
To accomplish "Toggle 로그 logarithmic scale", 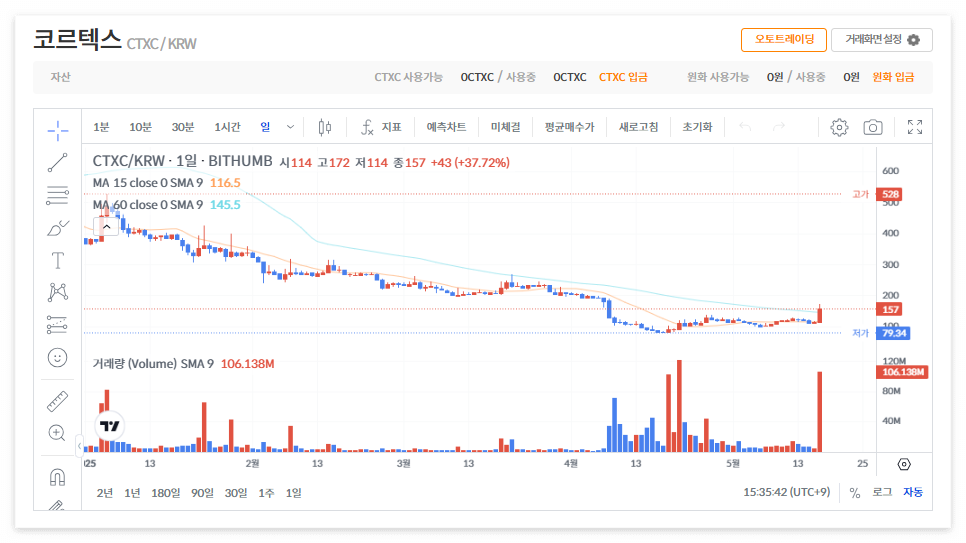I will (882, 492).
